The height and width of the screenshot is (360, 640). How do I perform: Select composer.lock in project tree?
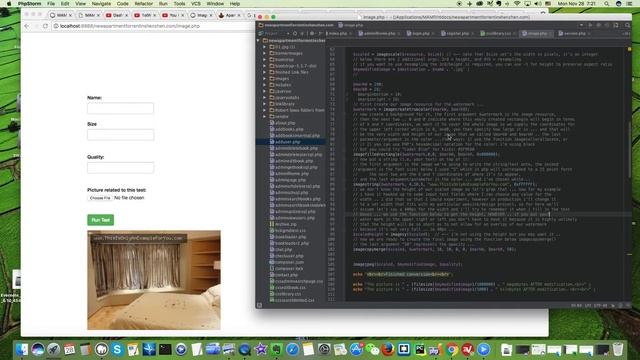[x=289, y=269]
